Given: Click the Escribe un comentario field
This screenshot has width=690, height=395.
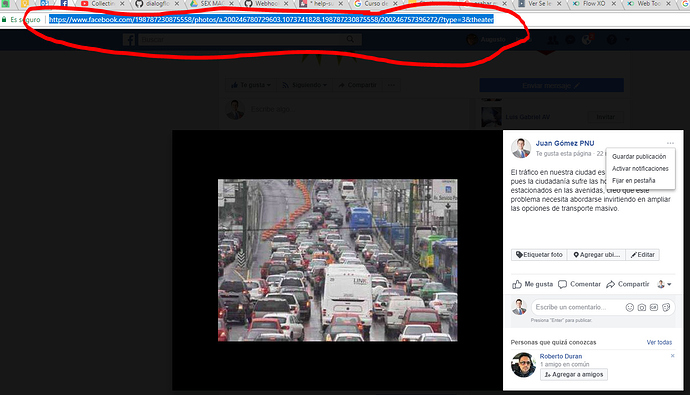Looking at the screenshot, I should point(576,307).
